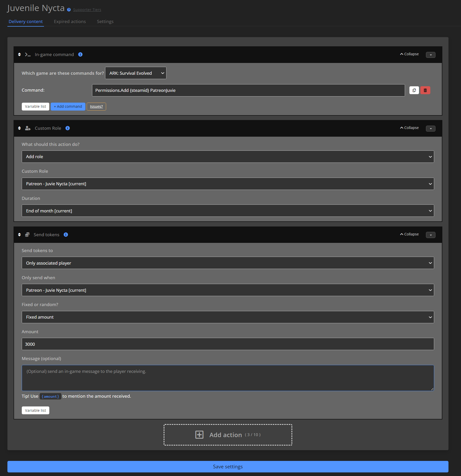Open the Duration dropdown
Viewport: 461px width, 476px height.
click(228, 211)
